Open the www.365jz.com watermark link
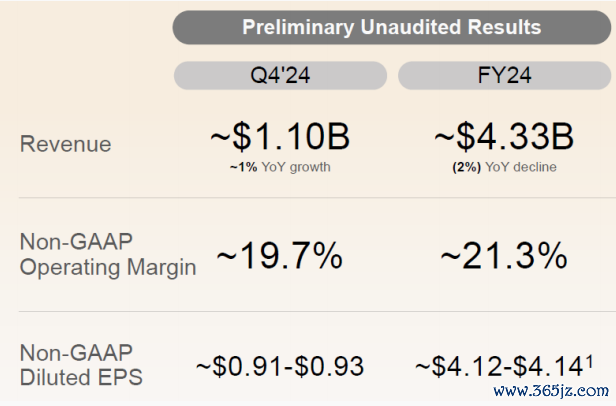The height and width of the screenshot is (406, 616). click(551, 391)
